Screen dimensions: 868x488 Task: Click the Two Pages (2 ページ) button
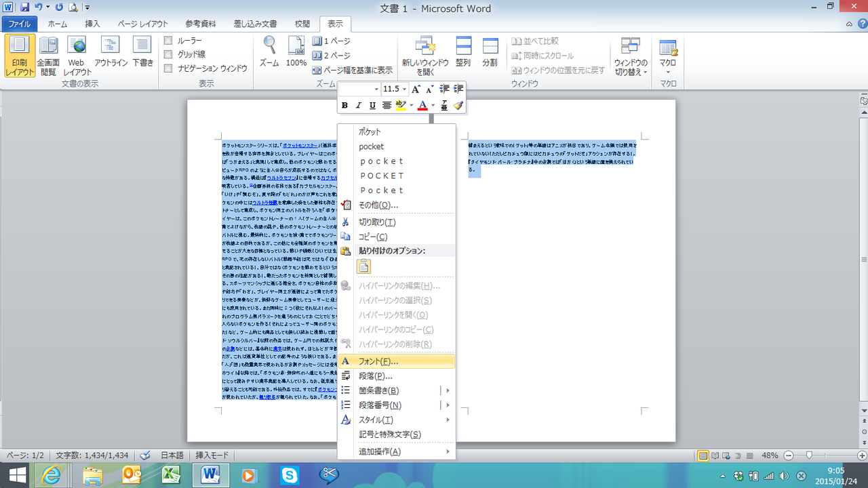332,56
